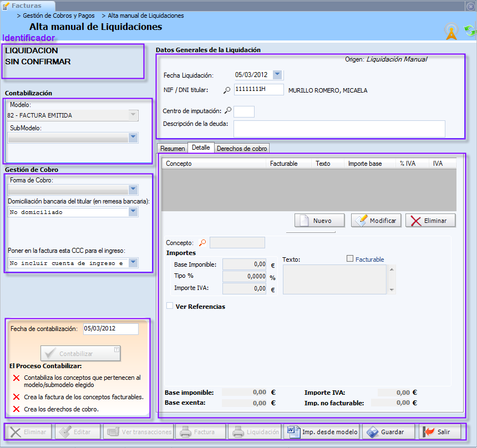This screenshot has height=448, width=477.
Task: Click the Origen value Liquidación Manual
Action: (x=397, y=59)
